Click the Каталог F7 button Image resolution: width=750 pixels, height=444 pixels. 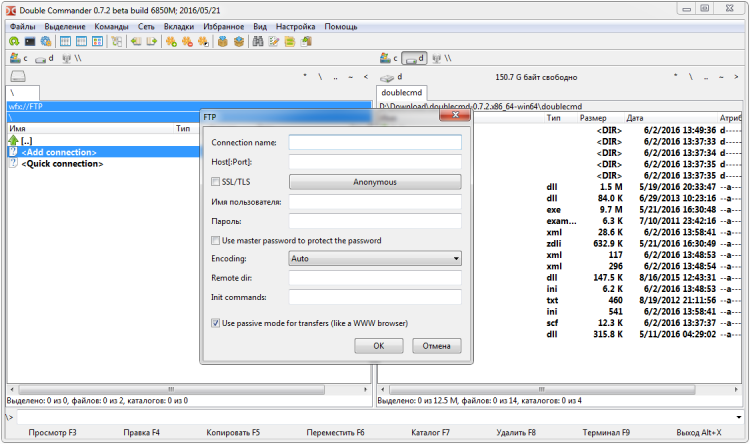(x=430, y=433)
